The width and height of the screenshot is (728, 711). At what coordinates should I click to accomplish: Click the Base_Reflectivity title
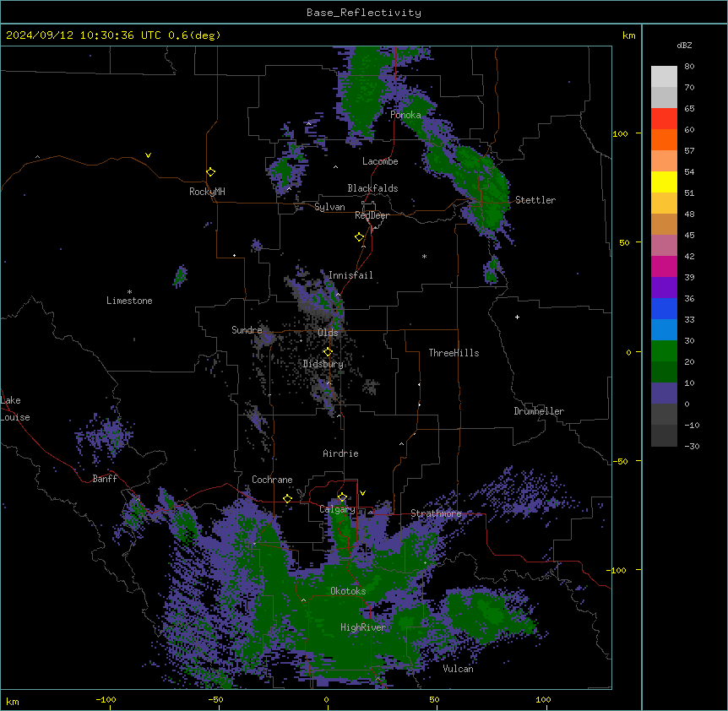[x=364, y=13]
